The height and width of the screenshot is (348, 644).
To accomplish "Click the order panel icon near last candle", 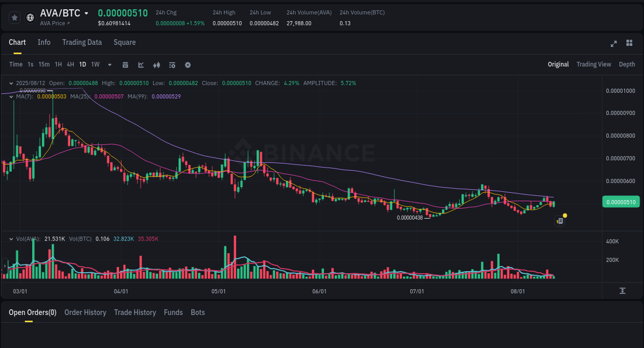I will click(560, 221).
